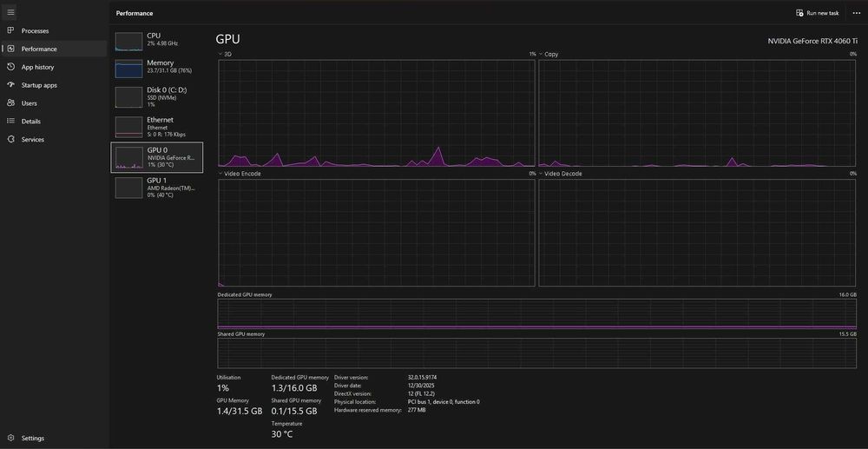This screenshot has width=868, height=449.
Task: Go to Users in the sidebar
Action: [x=30, y=103]
